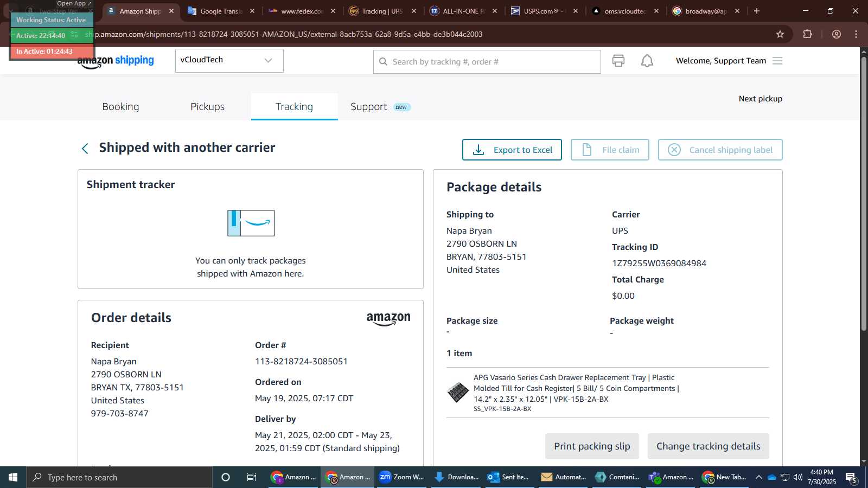This screenshot has height=488, width=868.
Task: Switch to the www.fedex.com browser tab
Action: [x=302, y=11]
